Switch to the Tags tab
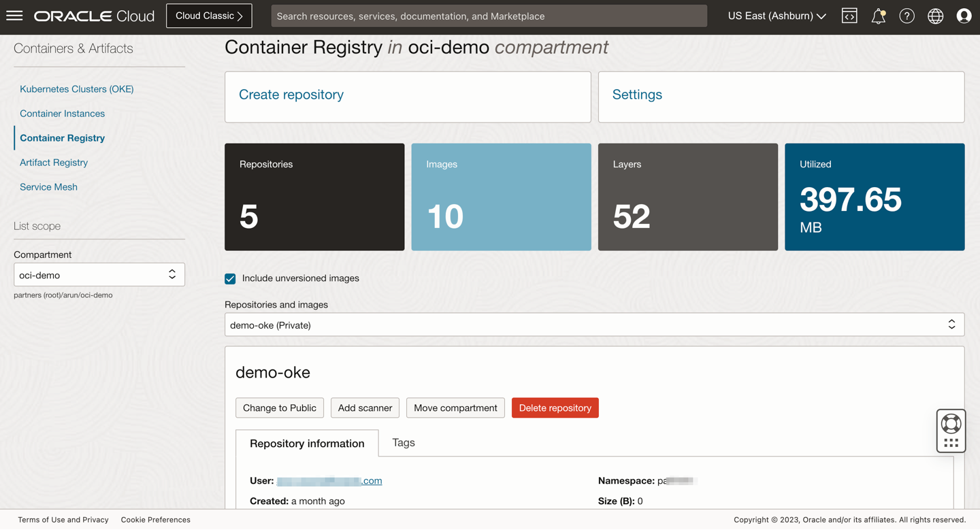This screenshot has height=530, width=980. [403, 443]
